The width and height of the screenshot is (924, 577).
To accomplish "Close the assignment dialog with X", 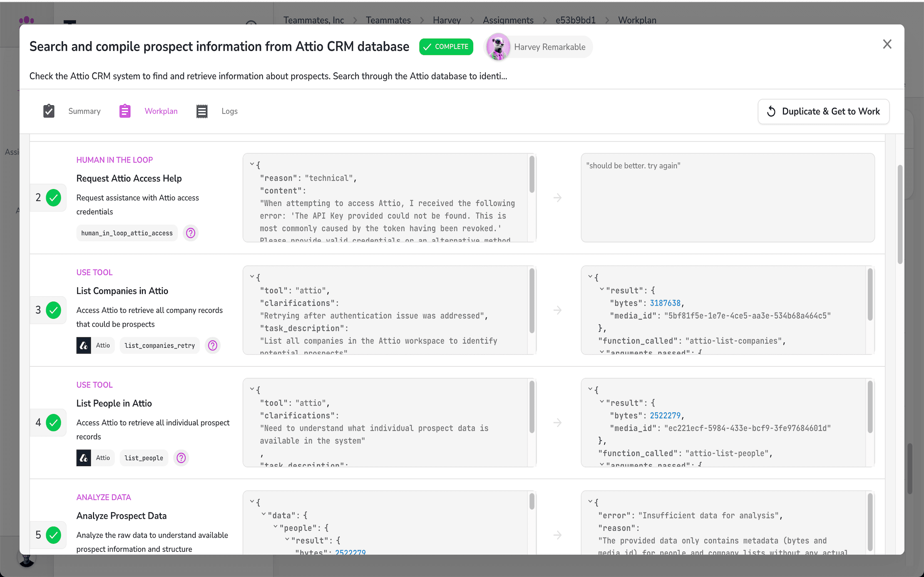I will point(887,44).
